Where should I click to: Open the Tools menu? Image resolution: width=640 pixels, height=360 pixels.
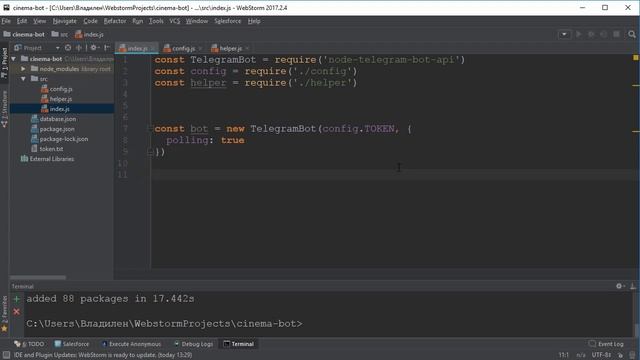coord(156,21)
